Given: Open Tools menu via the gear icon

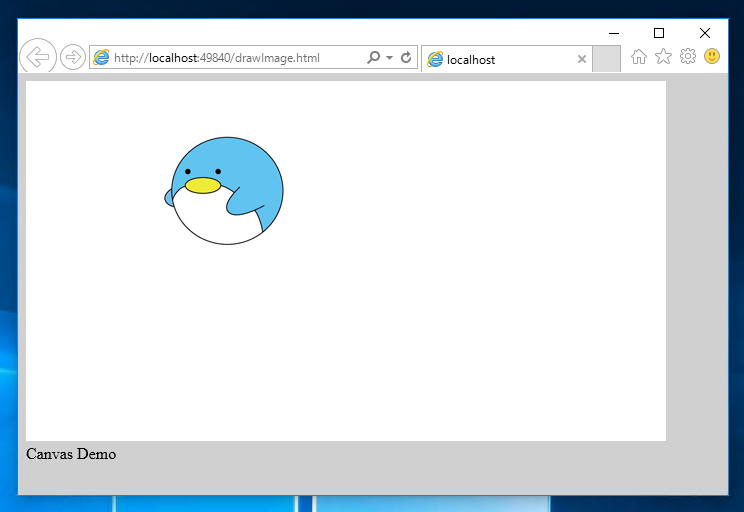Looking at the screenshot, I should 688,56.
